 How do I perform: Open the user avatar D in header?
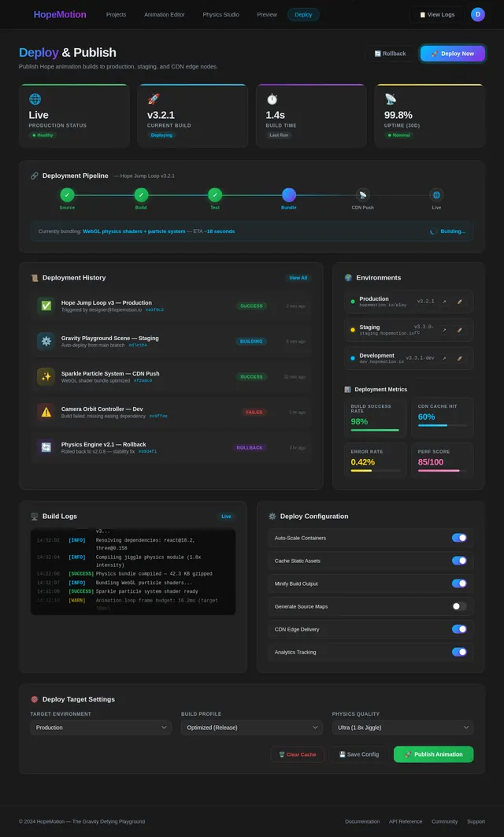click(478, 14)
